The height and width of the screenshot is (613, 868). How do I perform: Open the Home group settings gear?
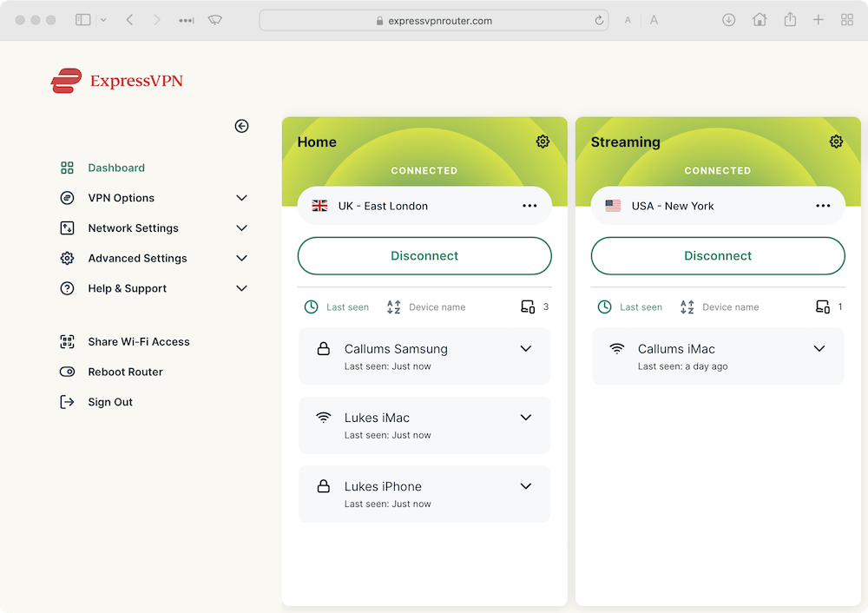click(x=542, y=142)
